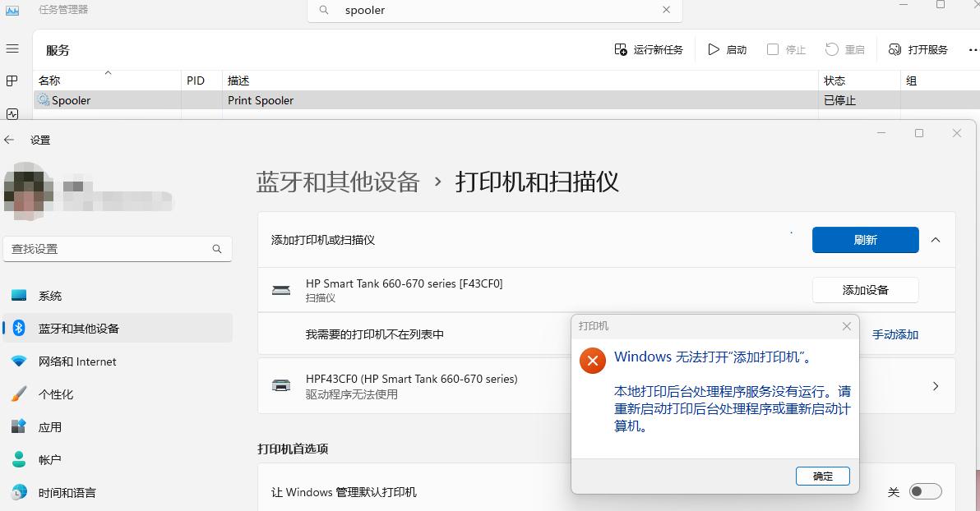Image resolution: width=980 pixels, height=511 pixels.
Task: Open Time & language category
Action: tap(118, 492)
